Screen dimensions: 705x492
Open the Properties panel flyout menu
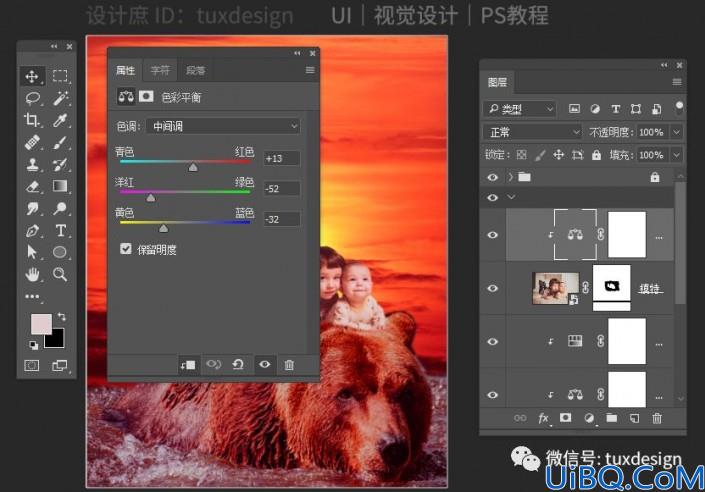click(310, 70)
